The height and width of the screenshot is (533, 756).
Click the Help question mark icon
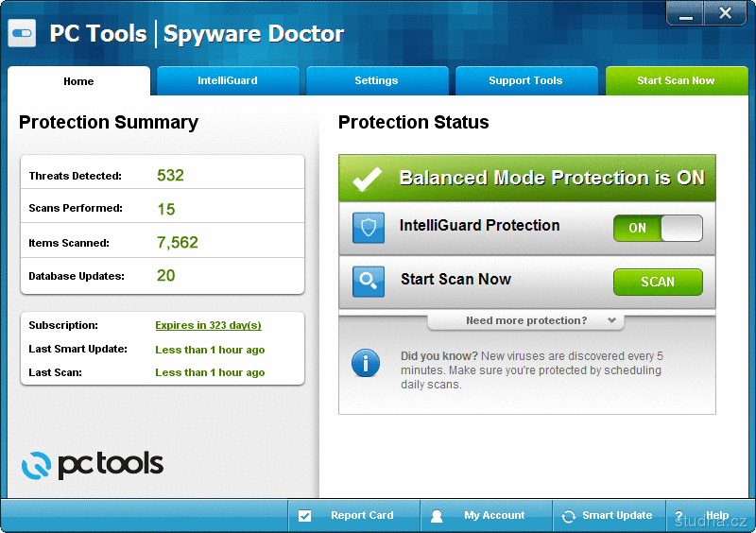click(679, 516)
